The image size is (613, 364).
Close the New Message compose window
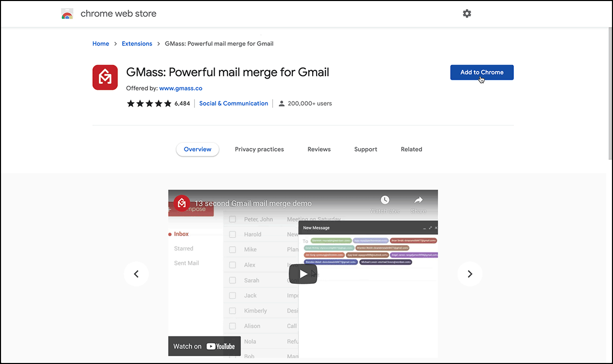pyautogui.click(x=435, y=227)
